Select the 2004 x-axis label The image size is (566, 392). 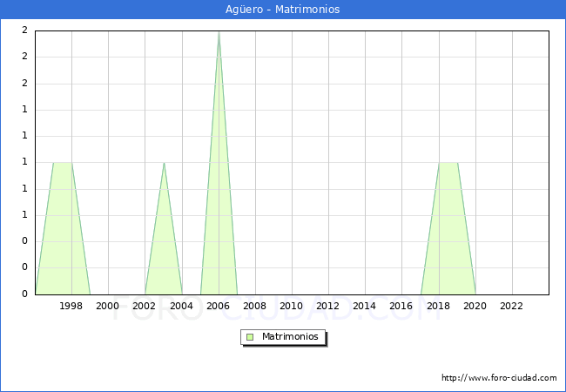click(x=181, y=306)
